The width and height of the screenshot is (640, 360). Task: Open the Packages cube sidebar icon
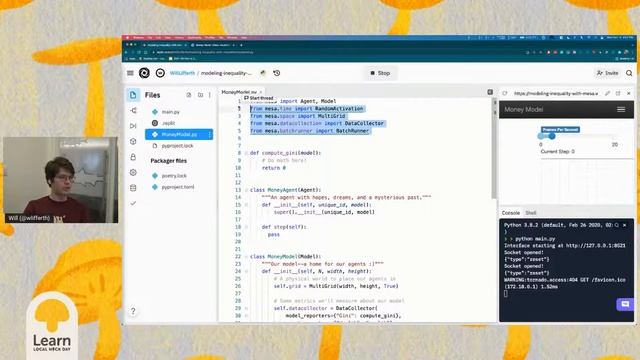133,141
